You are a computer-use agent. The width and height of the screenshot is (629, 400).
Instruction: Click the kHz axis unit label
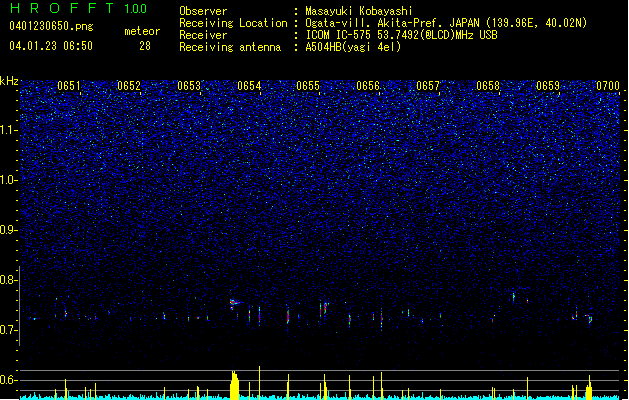[9, 81]
